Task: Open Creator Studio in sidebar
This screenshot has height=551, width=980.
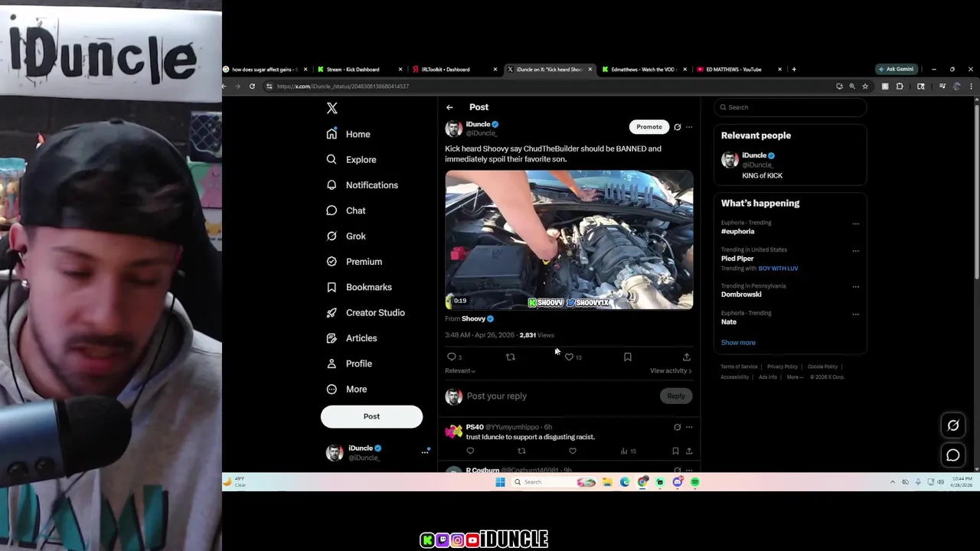Action: click(366, 312)
